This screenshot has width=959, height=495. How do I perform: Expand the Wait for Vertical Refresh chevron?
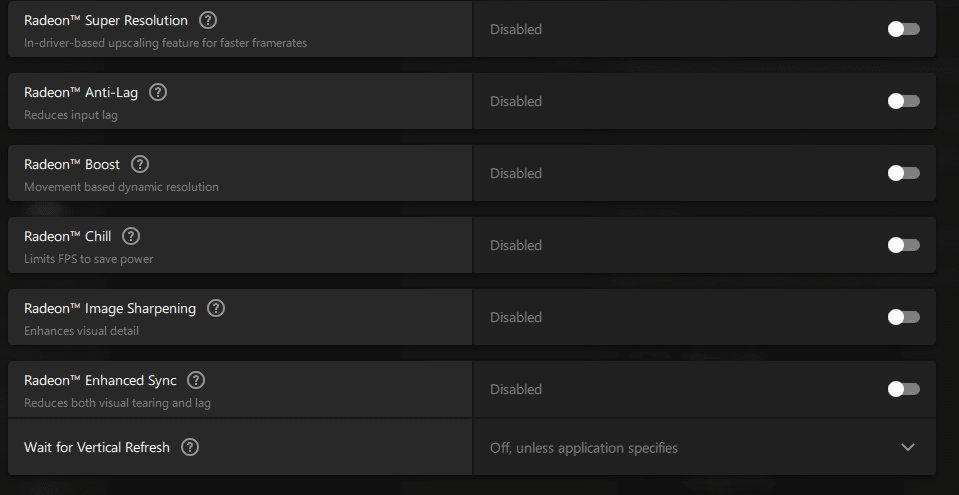click(x=908, y=447)
